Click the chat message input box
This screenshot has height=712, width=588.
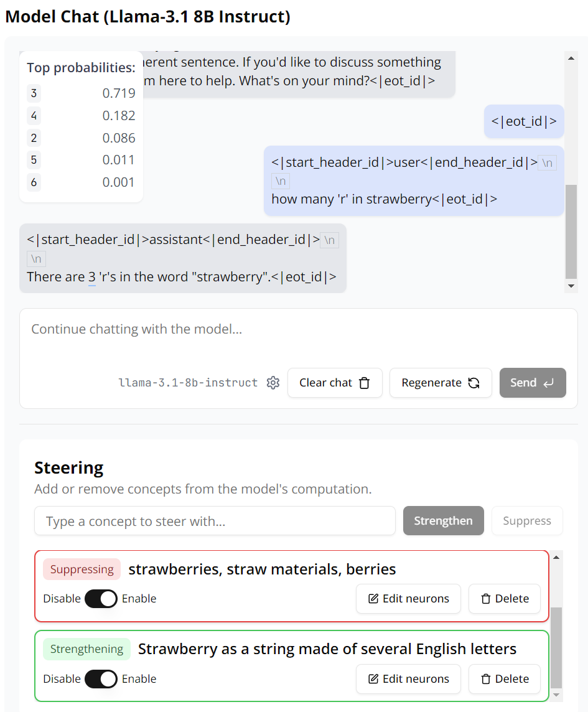pyautogui.click(x=299, y=336)
